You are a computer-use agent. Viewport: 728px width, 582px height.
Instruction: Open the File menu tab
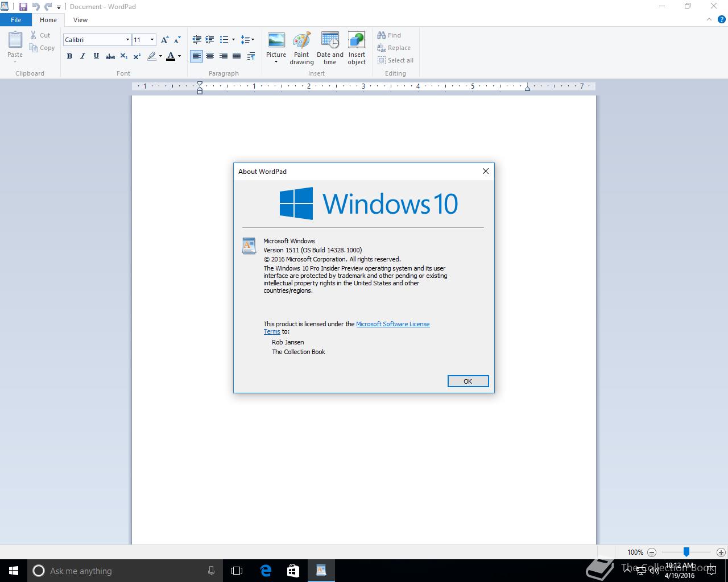coord(16,20)
